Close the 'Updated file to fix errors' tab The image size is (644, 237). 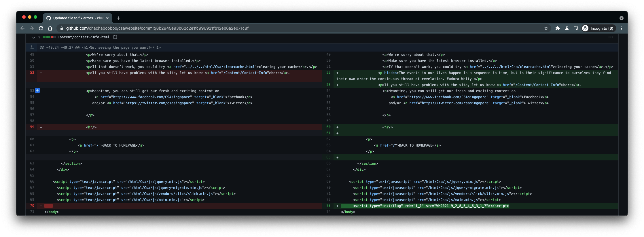click(107, 18)
